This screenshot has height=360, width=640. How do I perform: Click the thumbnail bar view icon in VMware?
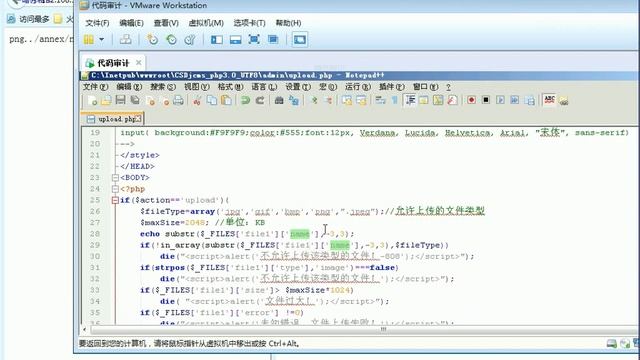coord(236,40)
